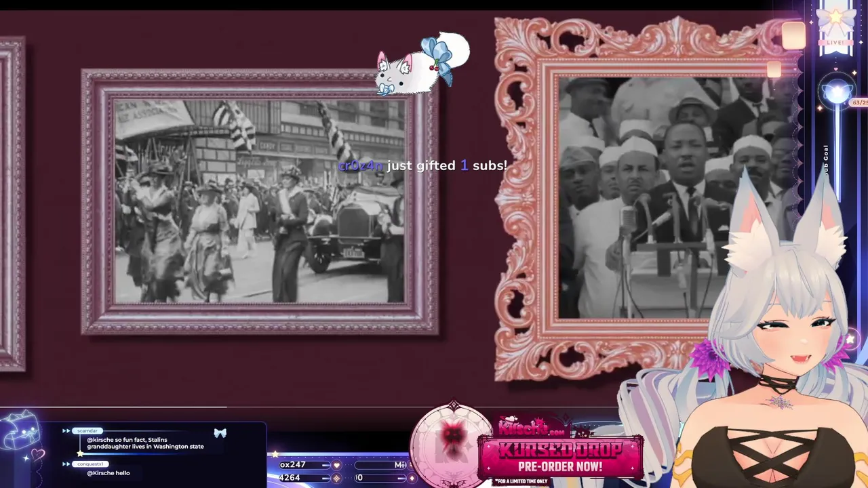Click the '@Kirsche hello' chat message
Screen dimensions: 868x488
tap(108, 473)
